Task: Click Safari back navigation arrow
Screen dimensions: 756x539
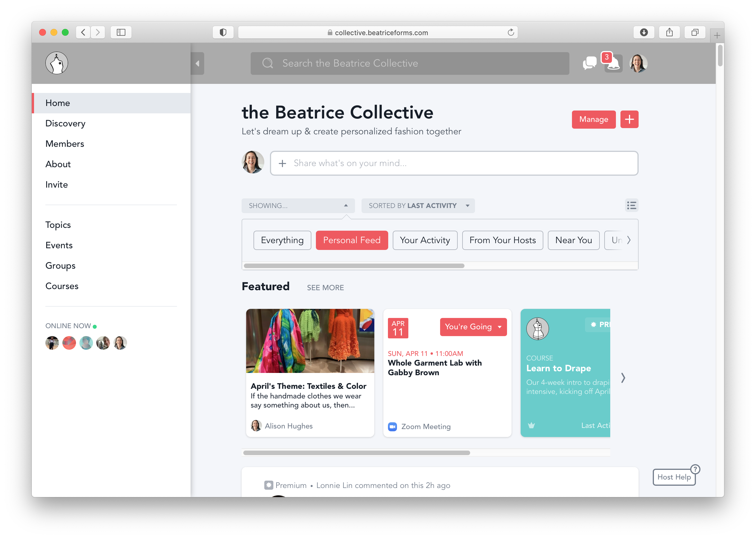Action: click(x=83, y=32)
